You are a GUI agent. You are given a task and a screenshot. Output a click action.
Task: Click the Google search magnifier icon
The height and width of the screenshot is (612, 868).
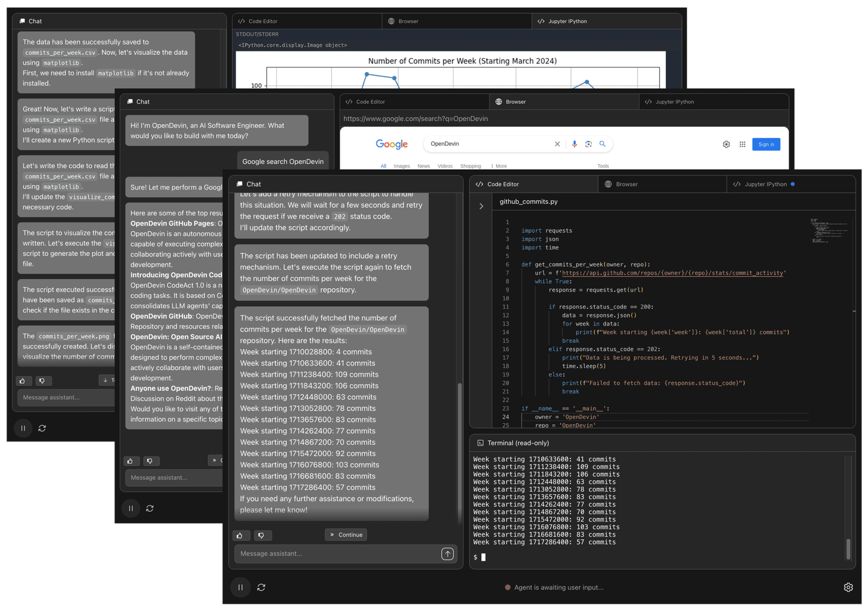coord(603,144)
